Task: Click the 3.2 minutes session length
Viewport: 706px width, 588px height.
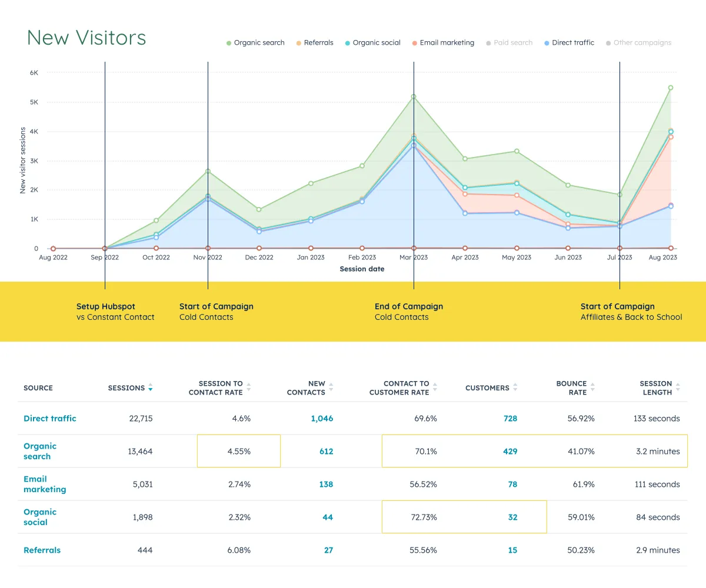Action: click(658, 452)
